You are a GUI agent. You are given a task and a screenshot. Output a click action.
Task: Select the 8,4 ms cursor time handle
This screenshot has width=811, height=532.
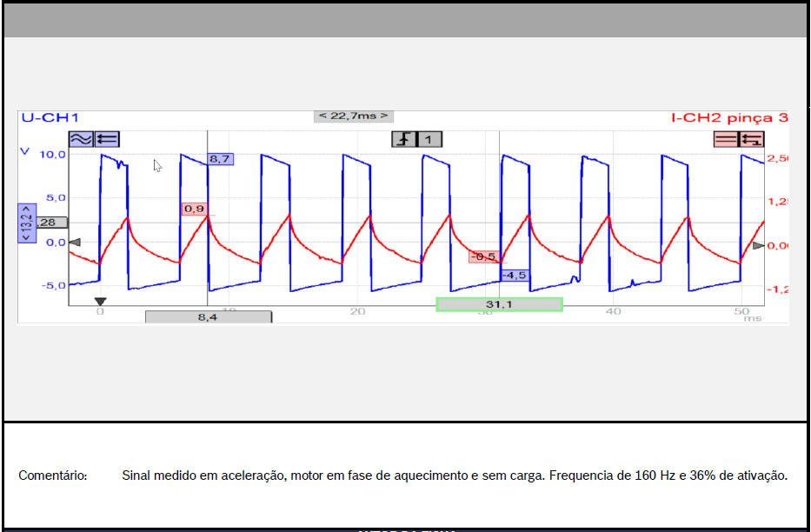(208, 317)
